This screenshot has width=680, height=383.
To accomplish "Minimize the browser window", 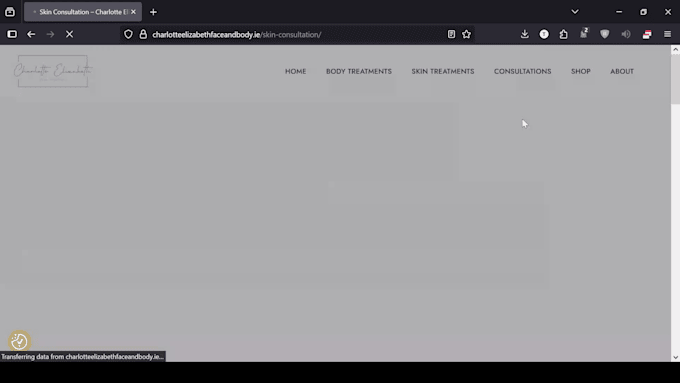I will coord(619,12).
